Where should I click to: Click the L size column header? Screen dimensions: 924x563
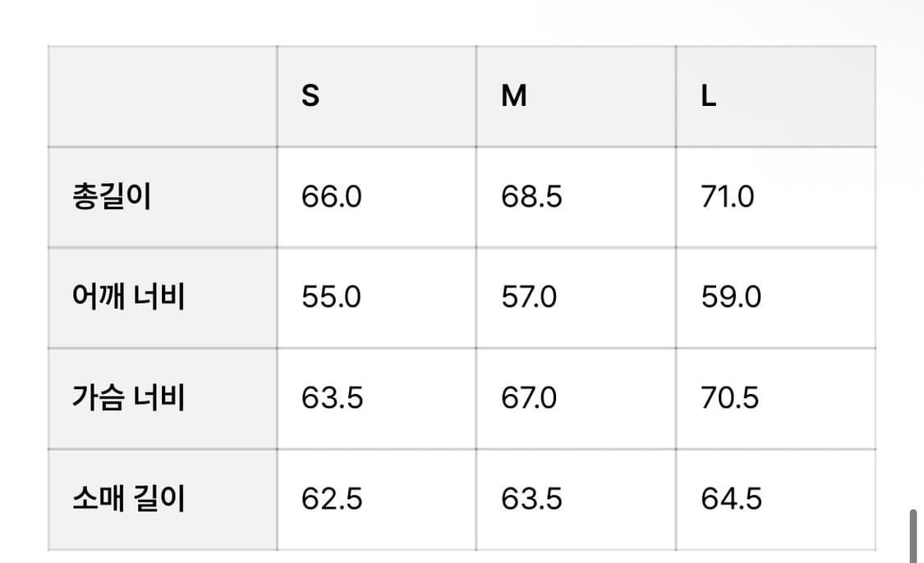(x=709, y=97)
